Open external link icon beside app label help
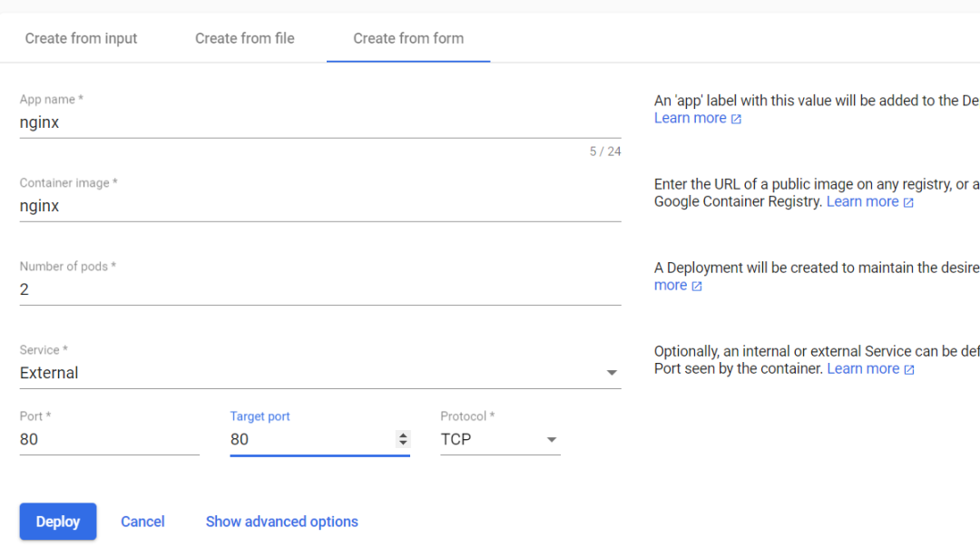Viewport: 980px width, 557px height. pyautogui.click(x=736, y=119)
